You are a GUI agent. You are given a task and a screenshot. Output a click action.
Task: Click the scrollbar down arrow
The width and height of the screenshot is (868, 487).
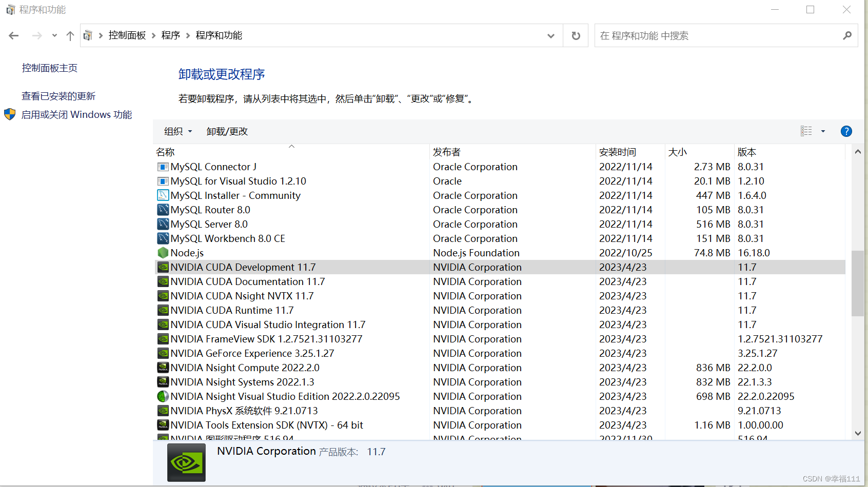click(x=858, y=433)
